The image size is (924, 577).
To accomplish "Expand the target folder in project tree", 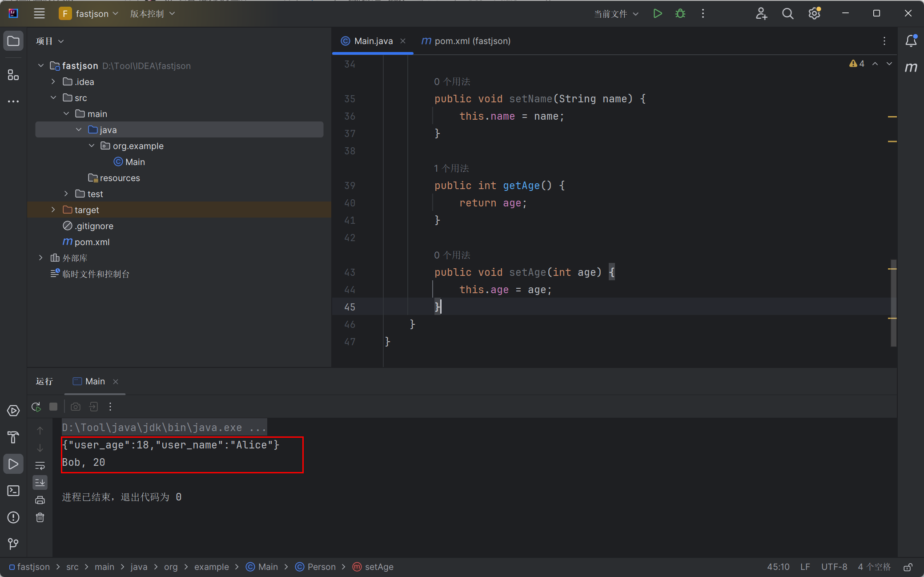I will [53, 210].
